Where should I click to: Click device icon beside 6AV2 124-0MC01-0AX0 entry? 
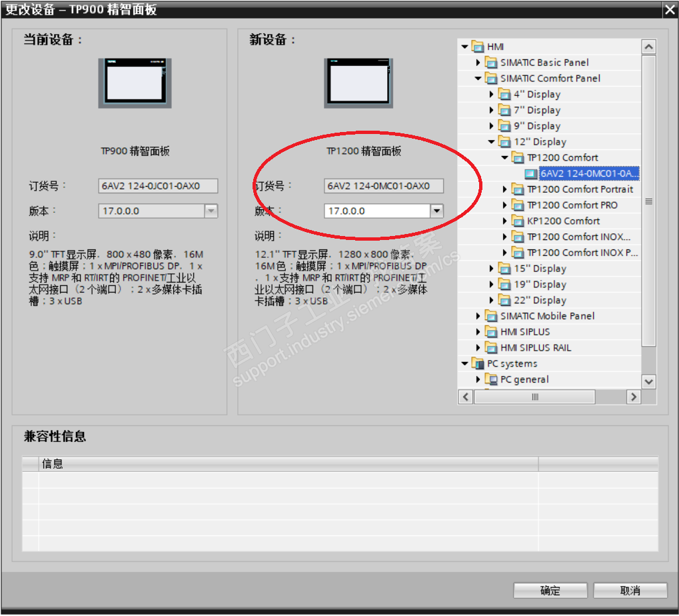531,174
